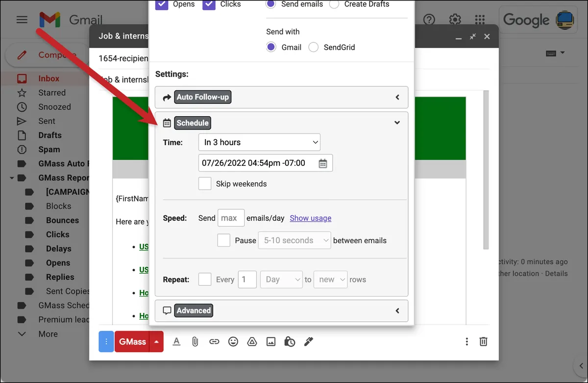
Task: Open the 'new' rows dropdown
Action: (331, 280)
